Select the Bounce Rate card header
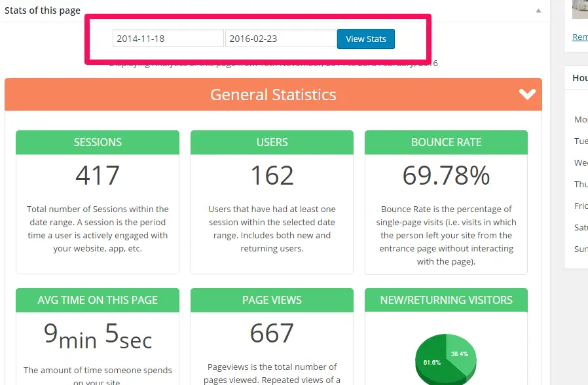 click(446, 143)
